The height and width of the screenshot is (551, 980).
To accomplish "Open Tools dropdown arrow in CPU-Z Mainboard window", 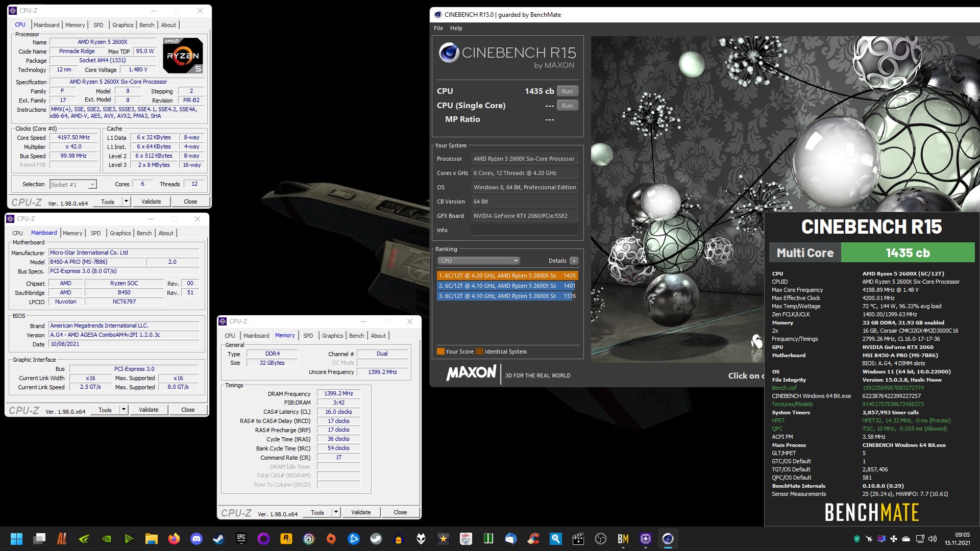I will pyautogui.click(x=124, y=410).
